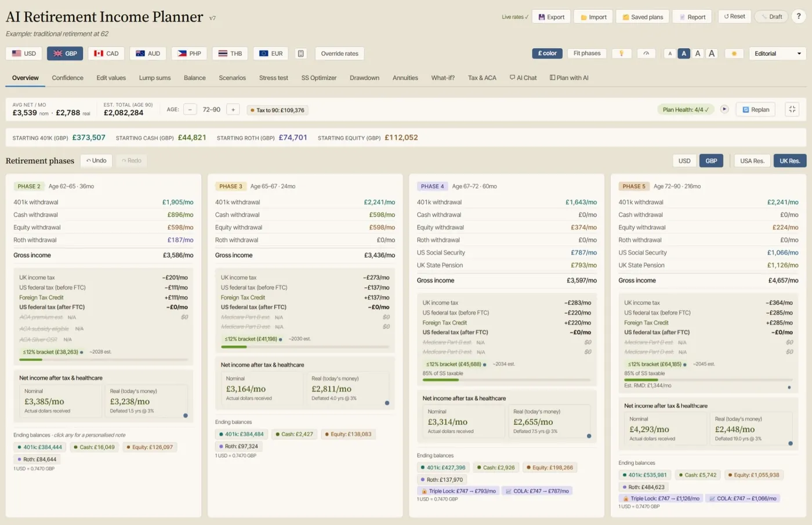Toggle Draft mode
812x525 pixels.
[772, 16]
